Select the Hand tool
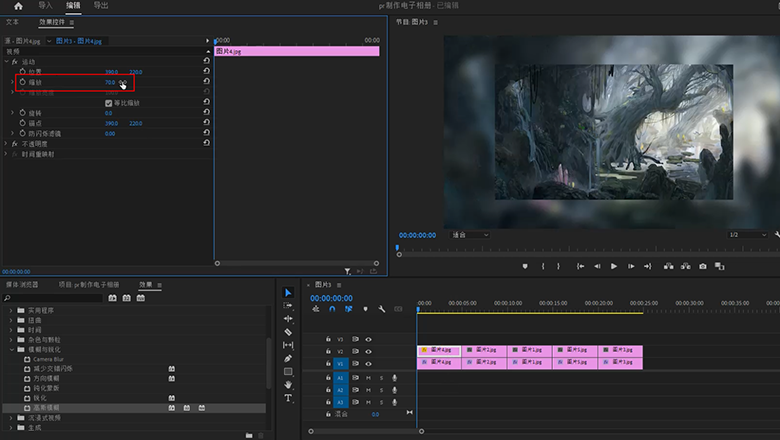The height and width of the screenshot is (440, 780). 288,384
